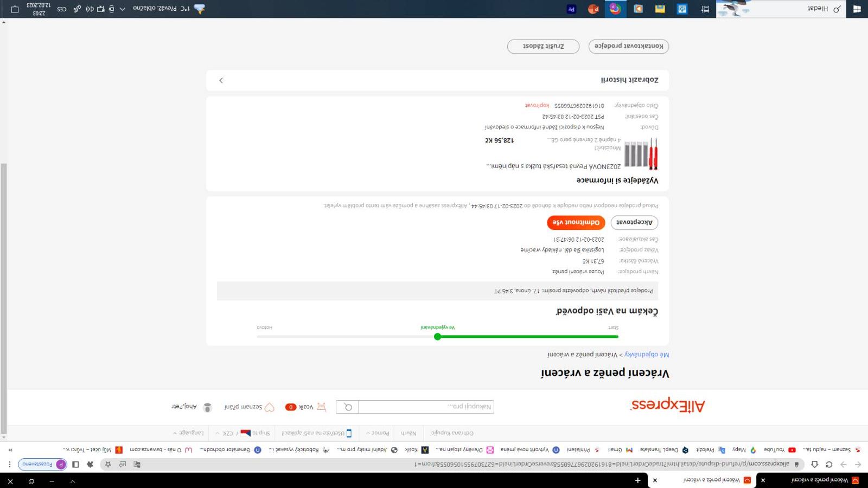Image resolution: width=868 pixels, height=488 pixels.
Task: Open the Návrh top bar item
Action: tap(409, 433)
